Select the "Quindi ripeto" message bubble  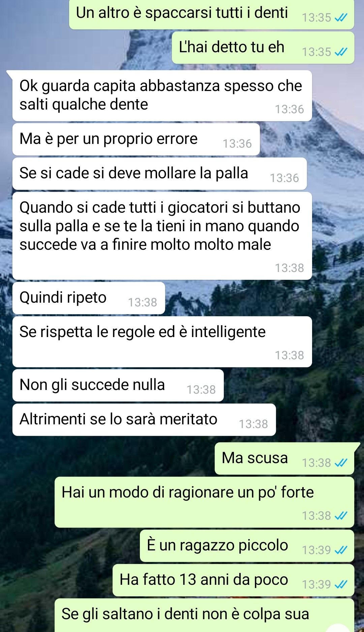(x=89, y=298)
